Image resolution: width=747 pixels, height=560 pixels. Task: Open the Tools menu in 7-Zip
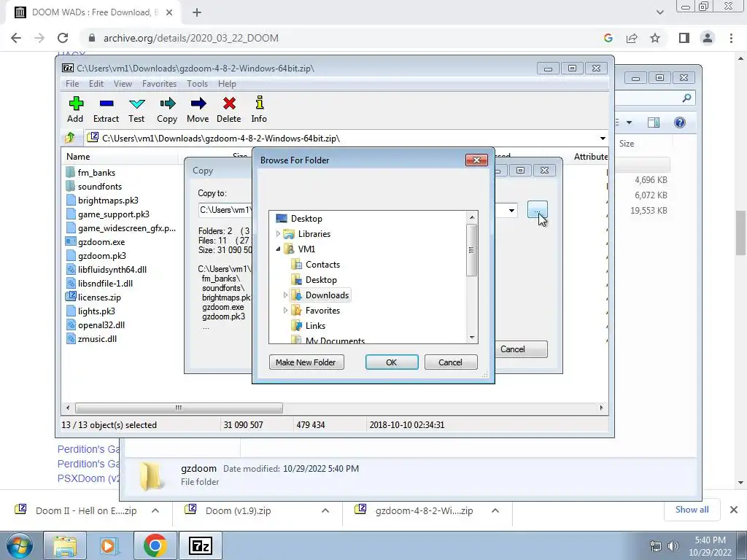click(x=197, y=84)
